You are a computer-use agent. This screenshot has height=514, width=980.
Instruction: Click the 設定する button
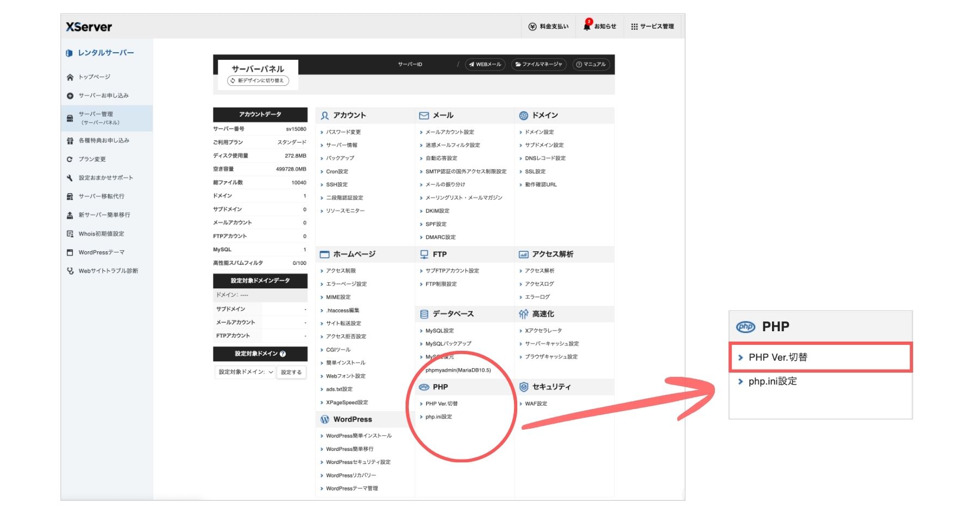pos(291,372)
